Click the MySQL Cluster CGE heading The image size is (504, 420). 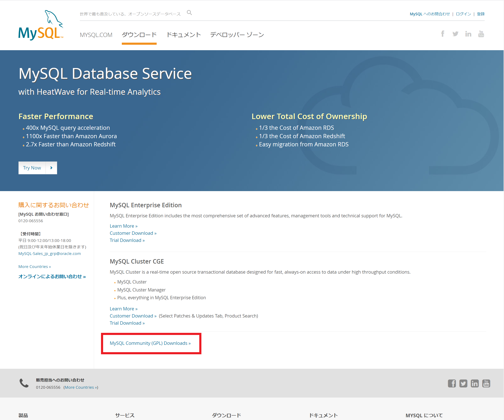click(137, 261)
